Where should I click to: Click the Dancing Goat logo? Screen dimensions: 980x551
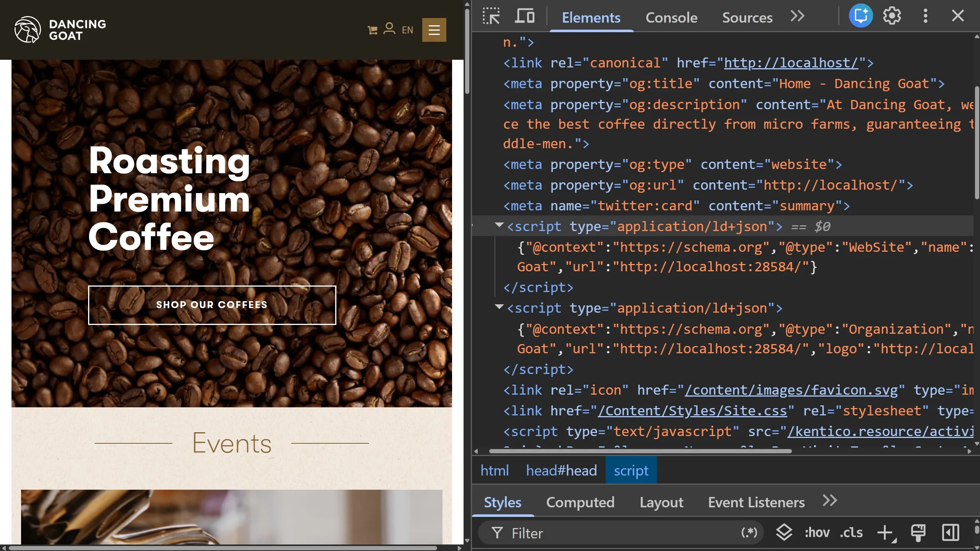click(x=60, y=30)
